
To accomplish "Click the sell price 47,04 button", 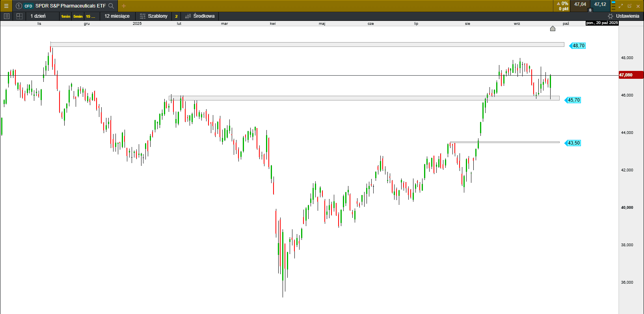I will click(580, 5).
